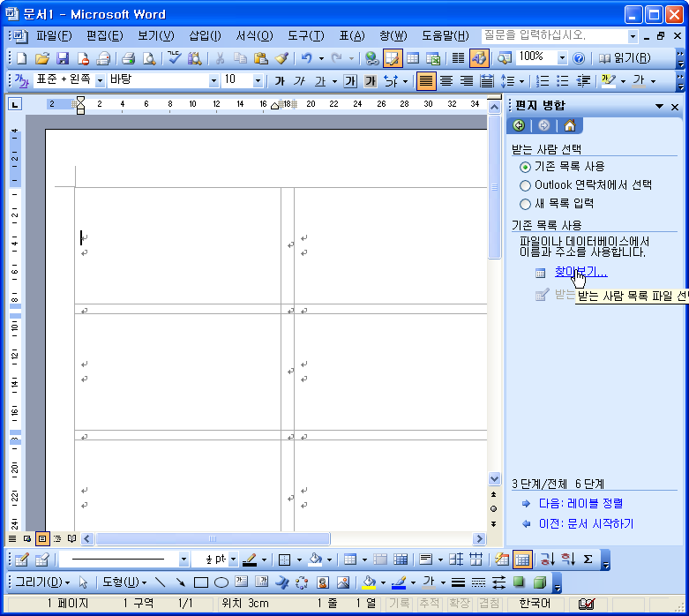The height and width of the screenshot is (616, 689).
Task: Open the font size dropdown
Action: pyautogui.click(x=258, y=81)
